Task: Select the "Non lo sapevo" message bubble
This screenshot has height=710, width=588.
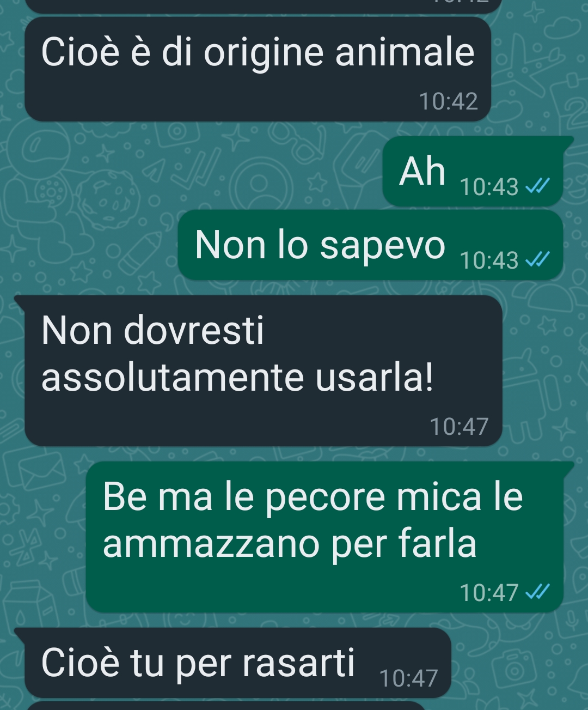Action: pyautogui.click(x=370, y=245)
